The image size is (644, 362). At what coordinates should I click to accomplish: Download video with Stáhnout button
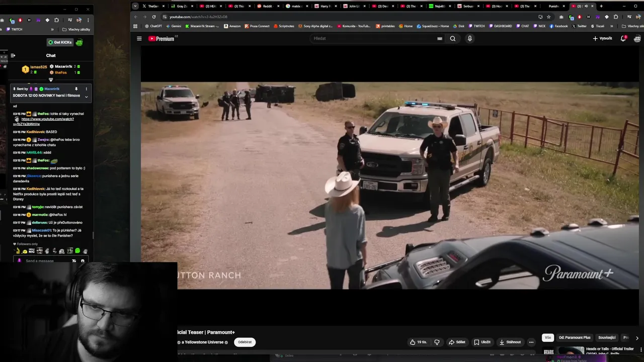(510, 342)
